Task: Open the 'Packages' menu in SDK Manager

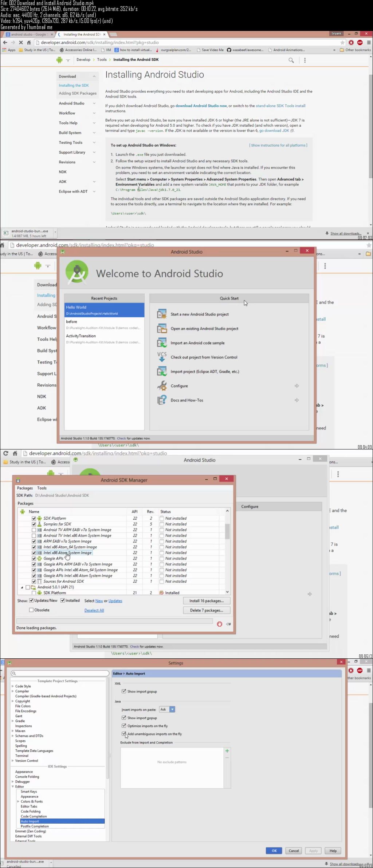Action: pyautogui.click(x=25, y=488)
